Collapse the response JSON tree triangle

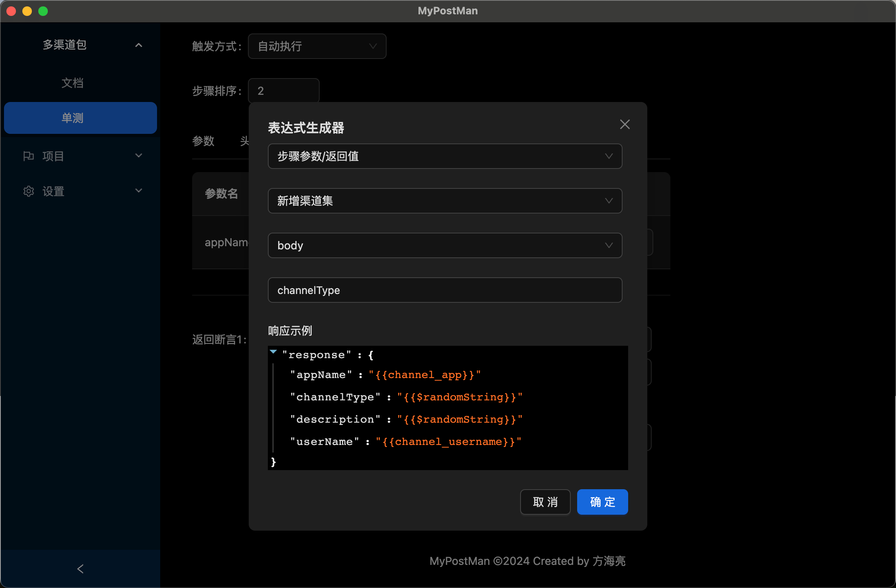[x=273, y=352]
